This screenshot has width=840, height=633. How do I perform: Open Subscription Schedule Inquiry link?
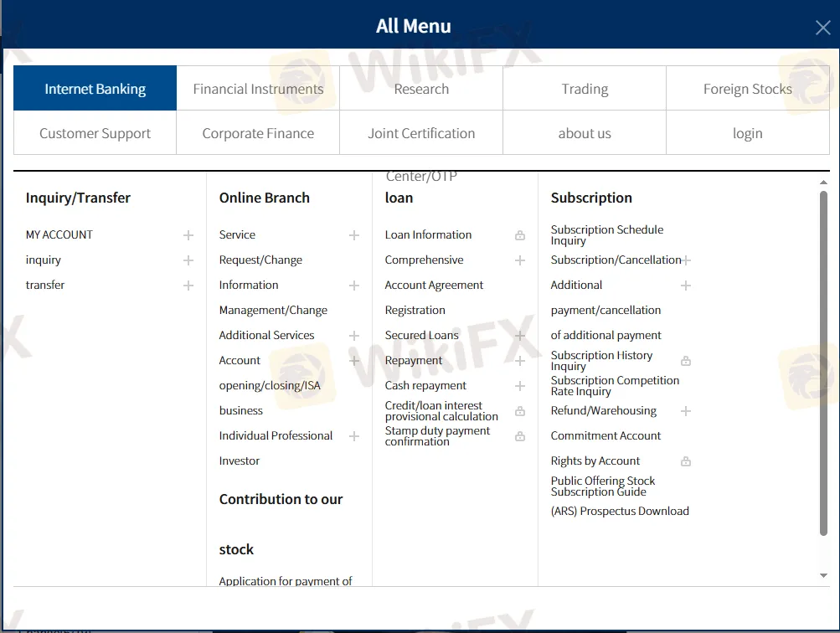tap(606, 235)
